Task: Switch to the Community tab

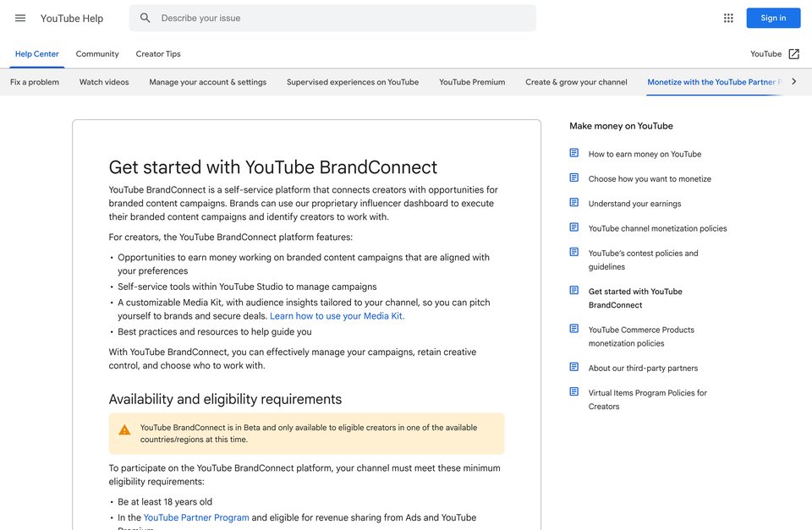Action: pos(97,54)
